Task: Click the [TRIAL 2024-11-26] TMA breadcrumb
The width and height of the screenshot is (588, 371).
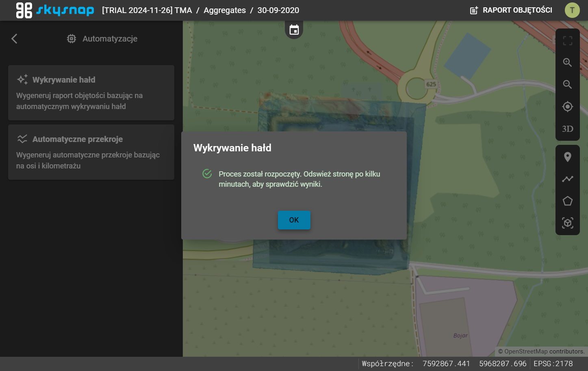Action: tap(147, 10)
